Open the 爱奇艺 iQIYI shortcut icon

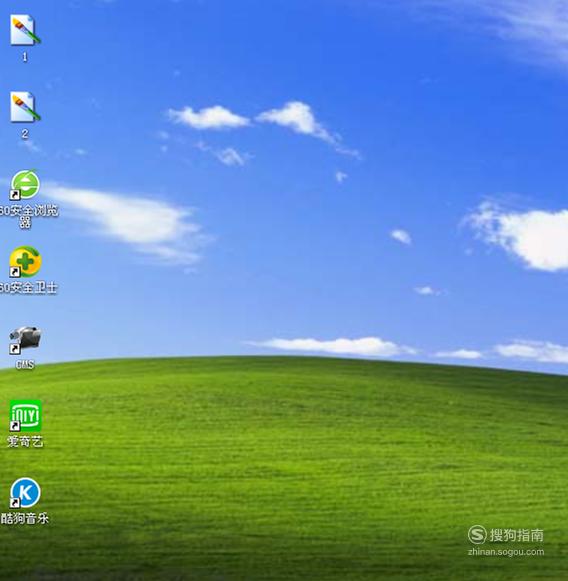click(25, 416)
